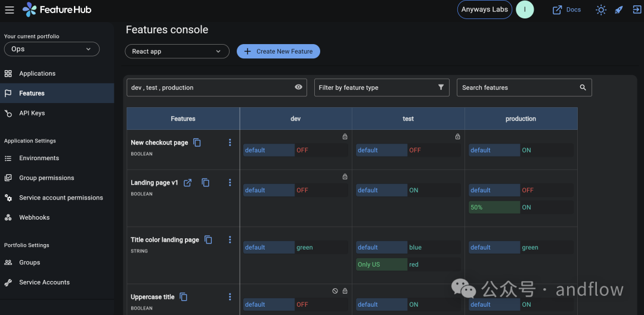Screen dimensions: 644x315
Task: Expand the Ops portfolio dropdown
Action: pos(52,49)
